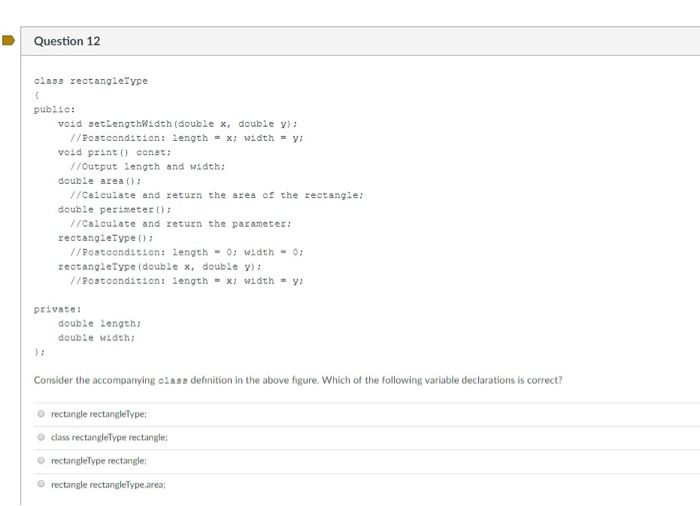The image size is (700, 506).
Task: Click 'double area();' code line
Action: (x=100, y=181)
